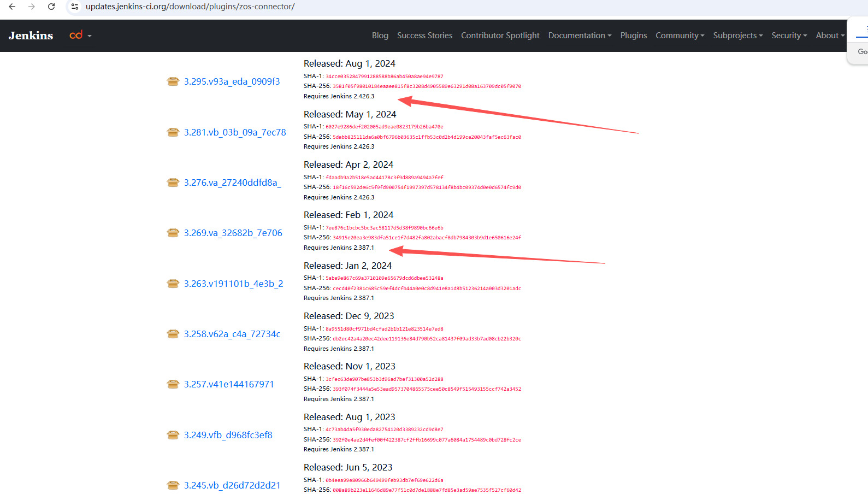This screenshot has height=494, width=868.
Task: Download version 3.257.v41e144167971
Action: point(229,384)
